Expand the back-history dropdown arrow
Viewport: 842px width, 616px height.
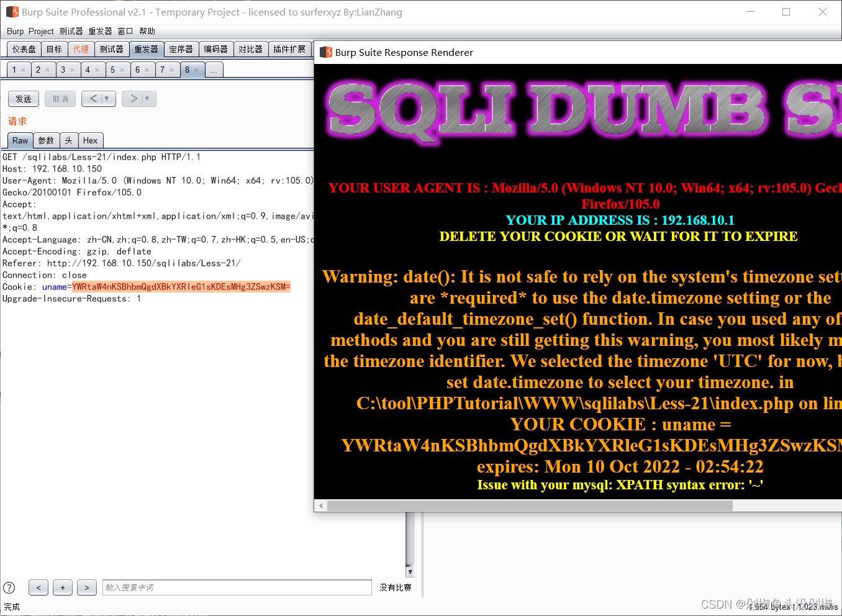pyautogui.click(x=107, y=98)
